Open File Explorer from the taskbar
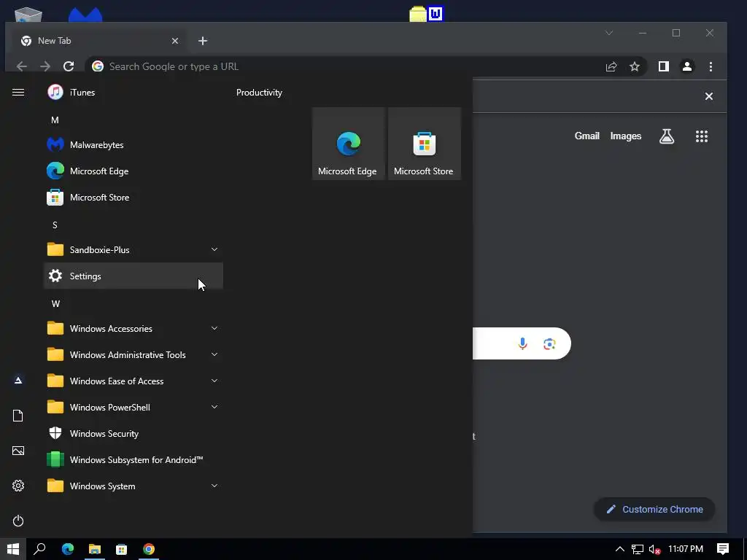The height and width of the screenshot is (560, 747). click(95, 549)
